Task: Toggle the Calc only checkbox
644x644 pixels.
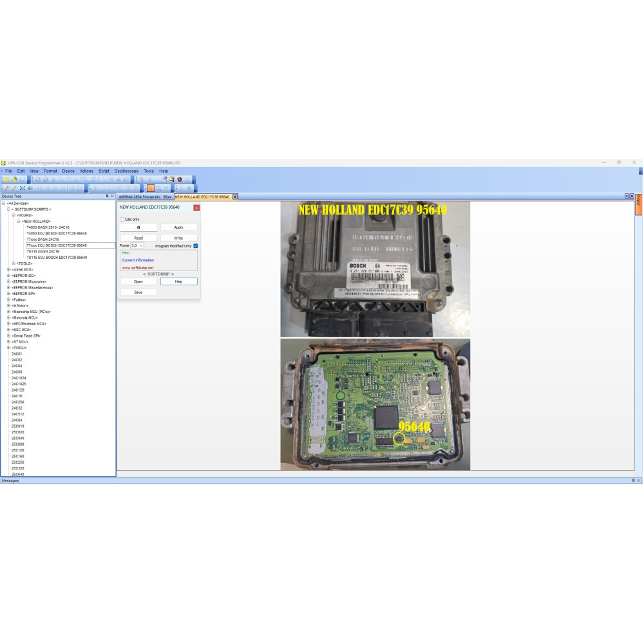Action: [122, 220]
